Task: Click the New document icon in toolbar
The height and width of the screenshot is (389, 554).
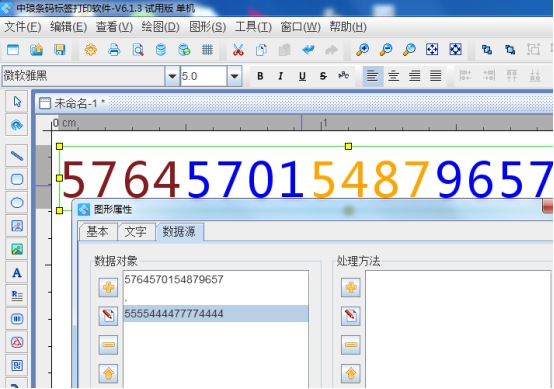Action: click(x=13, y=49)
